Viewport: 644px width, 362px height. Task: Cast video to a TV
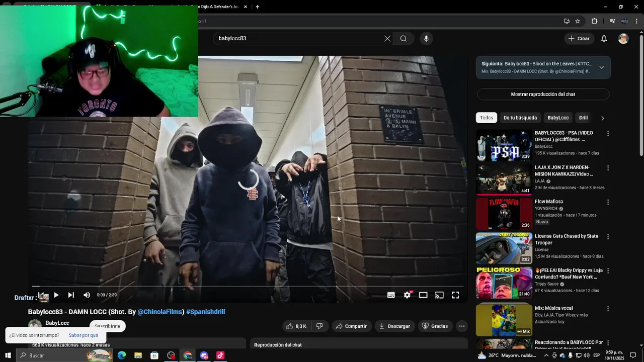(439, 295)
